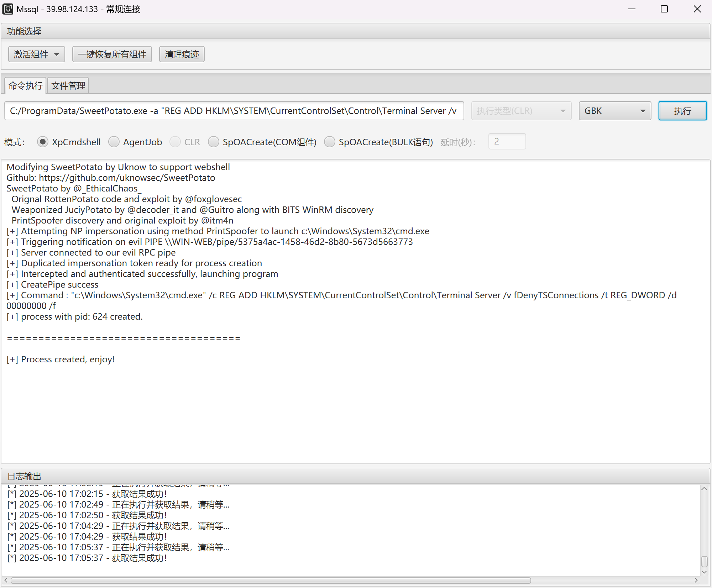Select the 命令执行 tab

[x=26, y=86]
